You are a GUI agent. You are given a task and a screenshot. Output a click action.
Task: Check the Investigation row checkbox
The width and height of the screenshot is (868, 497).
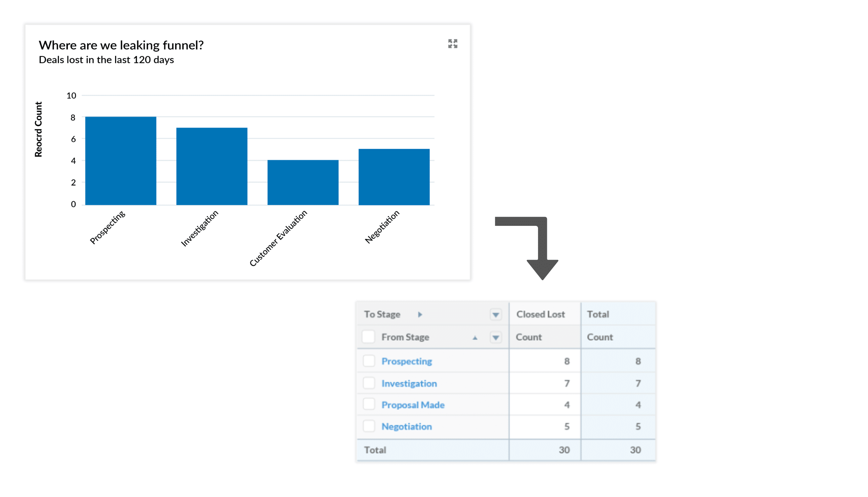(x=369, y=383)
